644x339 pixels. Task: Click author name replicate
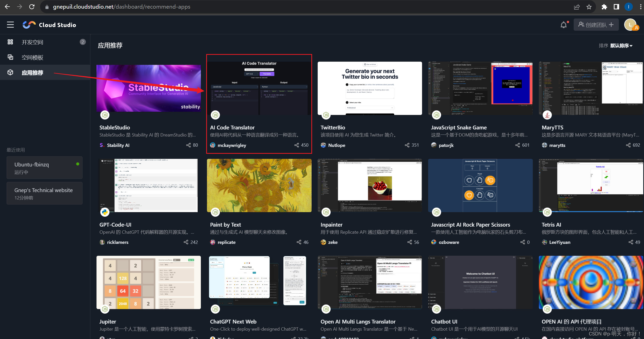pos(227,242)
